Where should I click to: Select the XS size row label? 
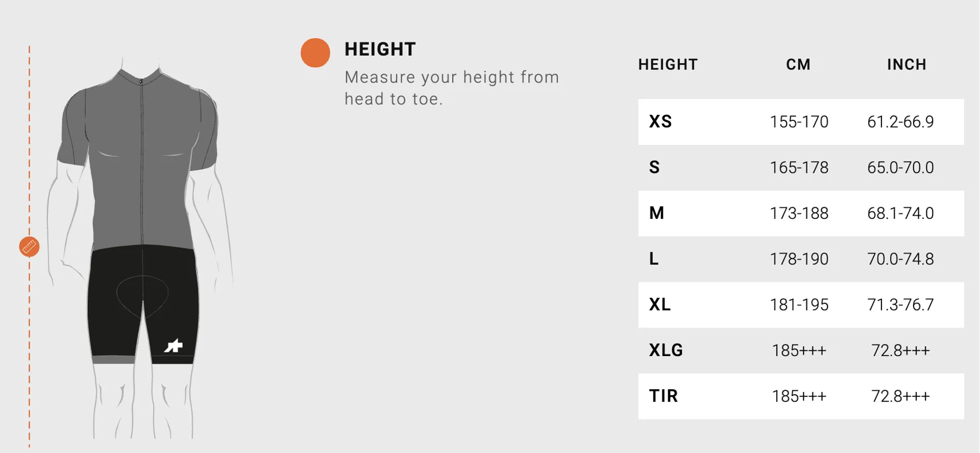[x=660, y=122]
